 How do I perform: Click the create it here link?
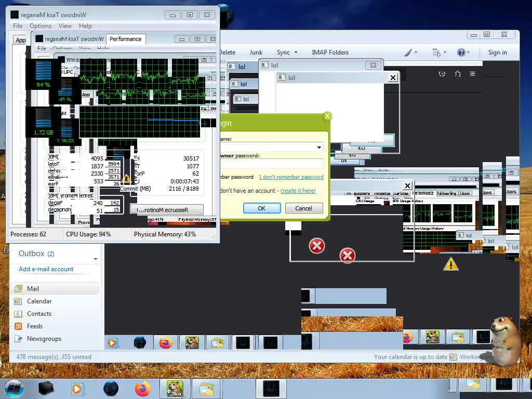pyautogui.click(x=298, y=191)
